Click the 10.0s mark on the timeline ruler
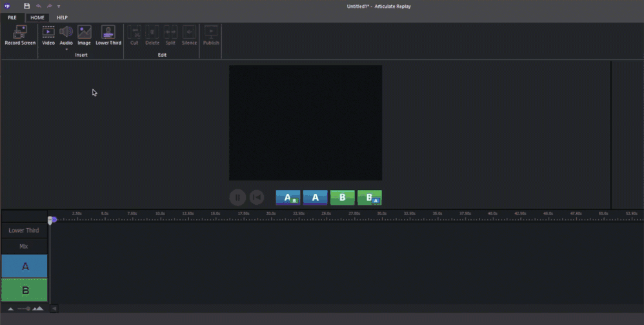Viewport: 644px width, 325px height. (x=160, y=214)
